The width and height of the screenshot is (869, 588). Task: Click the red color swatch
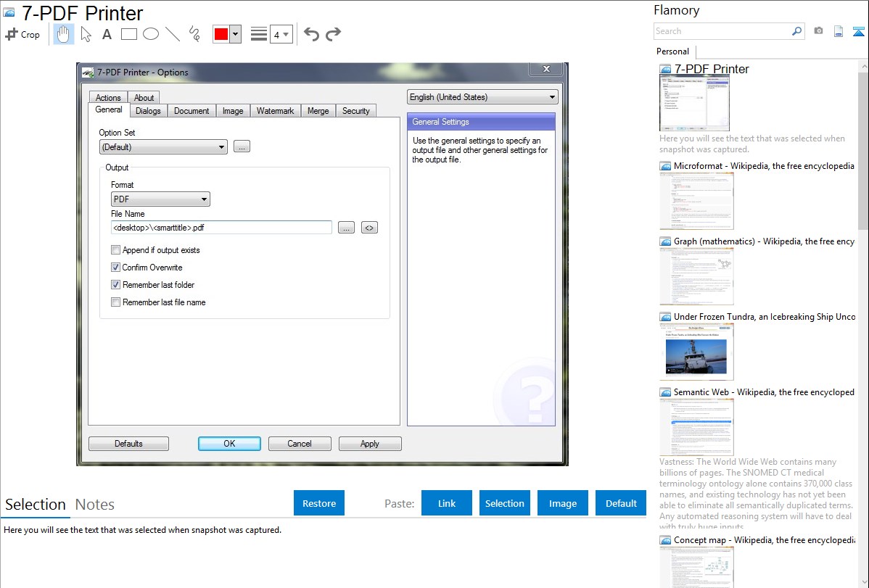click(221, 34)
